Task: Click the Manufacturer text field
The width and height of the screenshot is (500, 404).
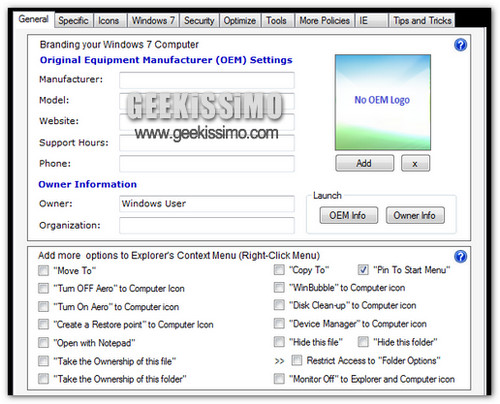Action: coord(207,80)
